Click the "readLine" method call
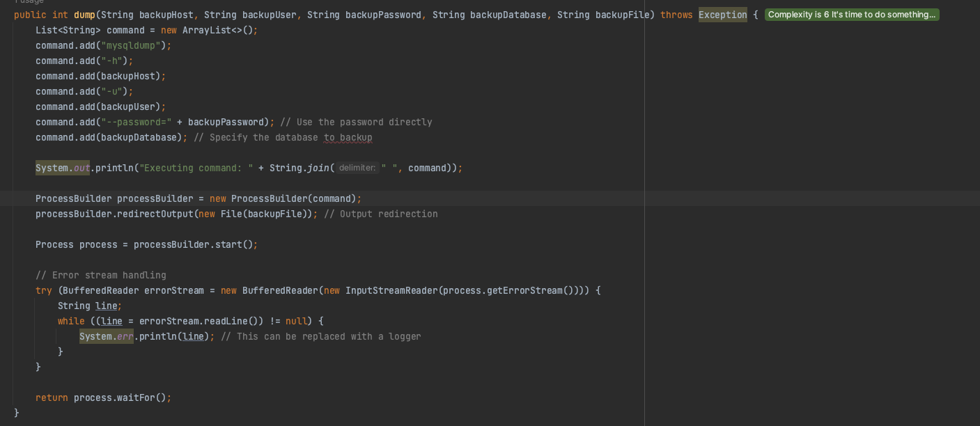Viewport: 980px width, 426px height. (226, 321)
